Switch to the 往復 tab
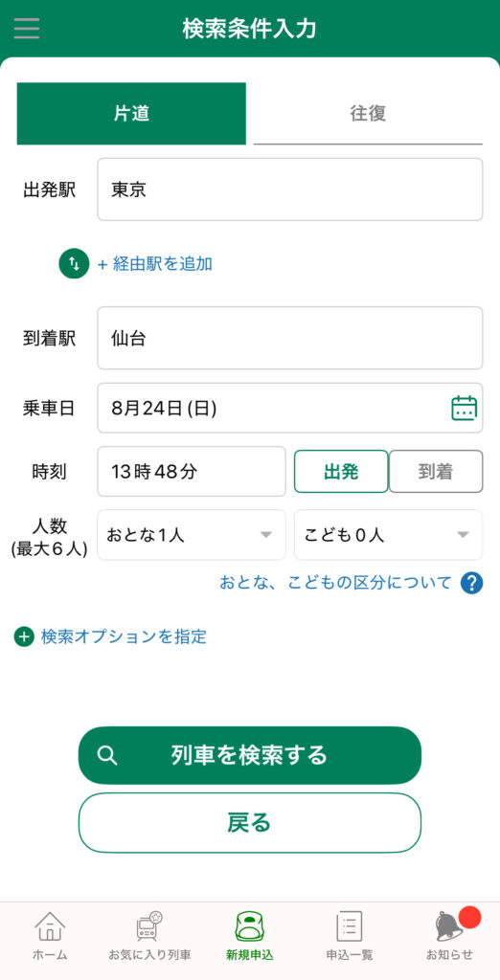Image resolution: width=500 pixels, height=980 pixels. [x=368, y=114]
